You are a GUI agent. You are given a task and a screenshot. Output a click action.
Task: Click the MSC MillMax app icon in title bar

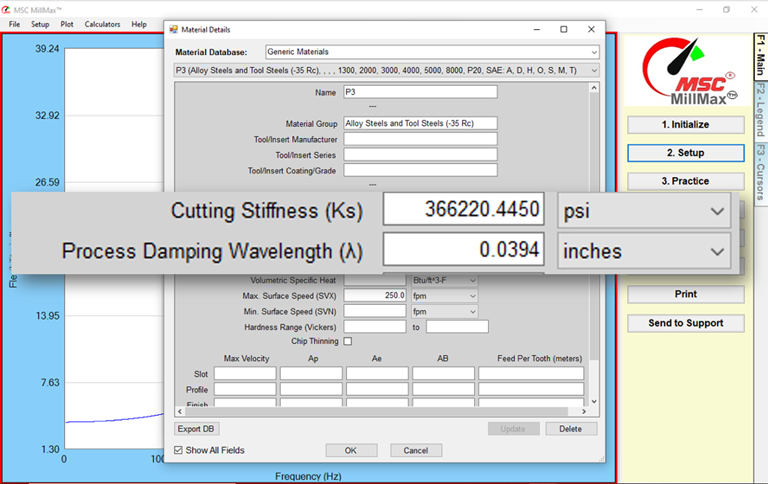[x=6, y=10]
